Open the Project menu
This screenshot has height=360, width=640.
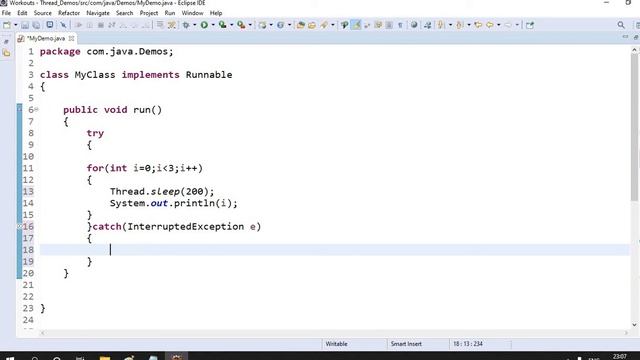(x=149, y=13)
